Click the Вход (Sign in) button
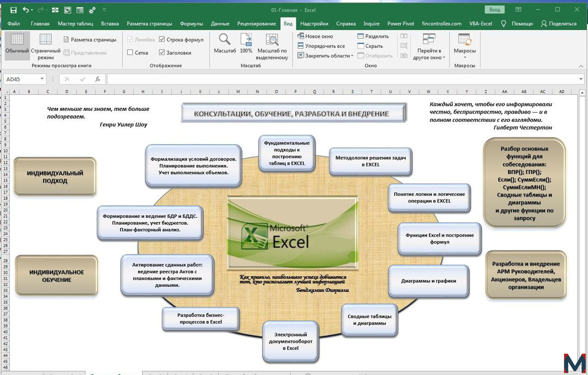This screenshot has width=588, height=375. point(495,10)
